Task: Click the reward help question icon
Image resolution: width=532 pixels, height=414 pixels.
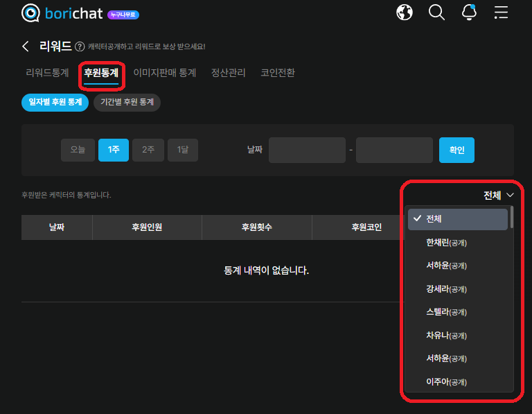Action: click(80, 47)
